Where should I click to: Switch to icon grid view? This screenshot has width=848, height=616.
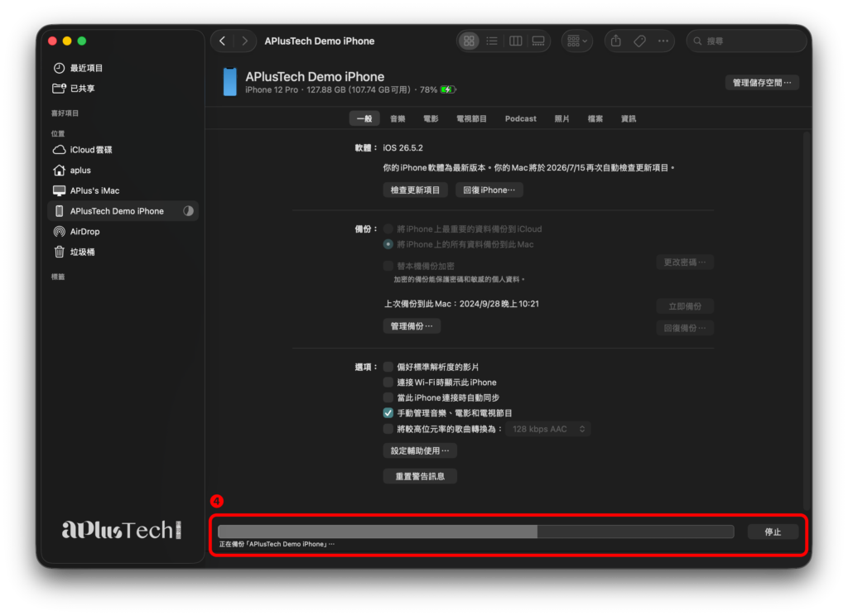(469, 41)
